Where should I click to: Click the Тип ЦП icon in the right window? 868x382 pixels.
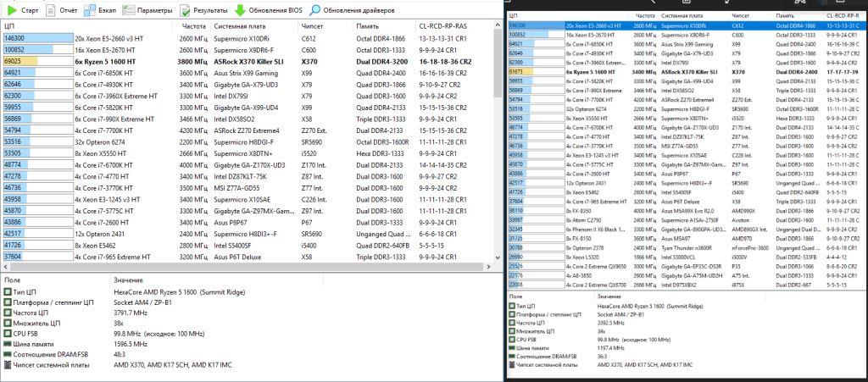pos(512,306)
